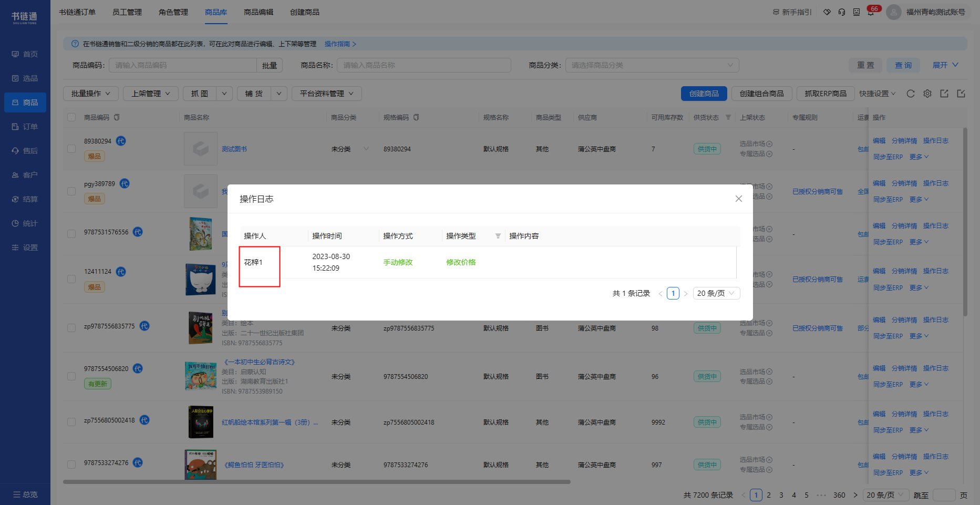Open 20 条/页 selector in the dialog
This screenshot has height=505, width=980.
716,293
